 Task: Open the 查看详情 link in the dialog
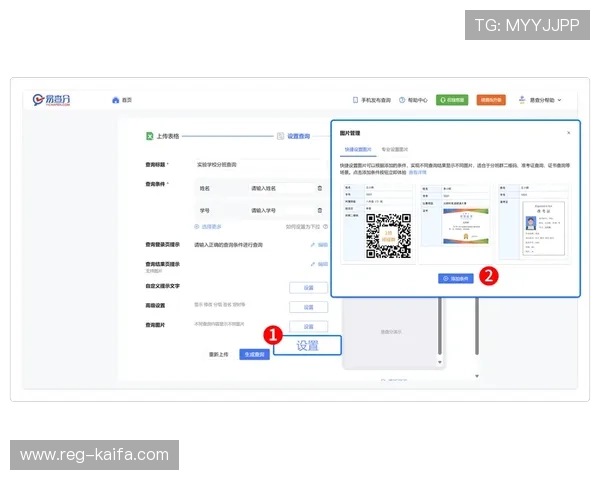(x=417, y=173)
